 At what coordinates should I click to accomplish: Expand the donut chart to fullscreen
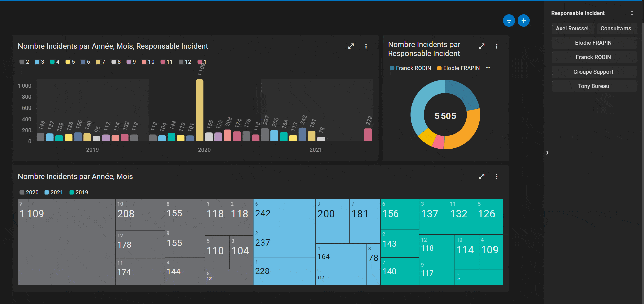[x=481, y=46]
